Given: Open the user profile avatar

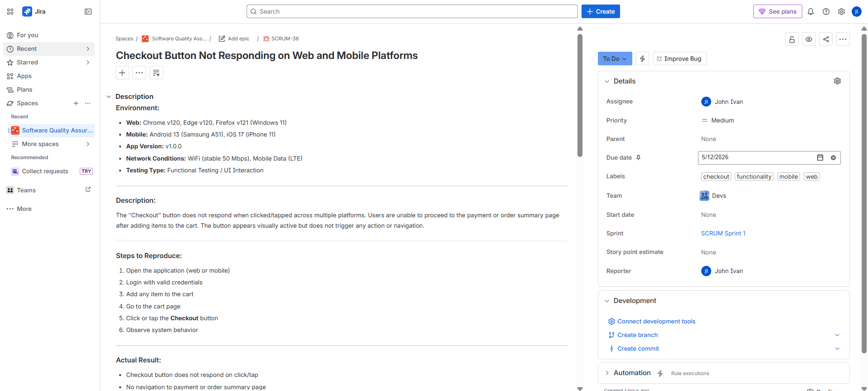Looking at the screenshot, I should pos(856,11).
